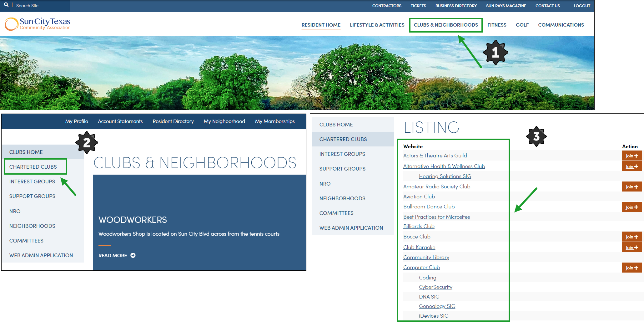Open the TICKETS link
The image size is (644, 322).
[x=418, y=6]
